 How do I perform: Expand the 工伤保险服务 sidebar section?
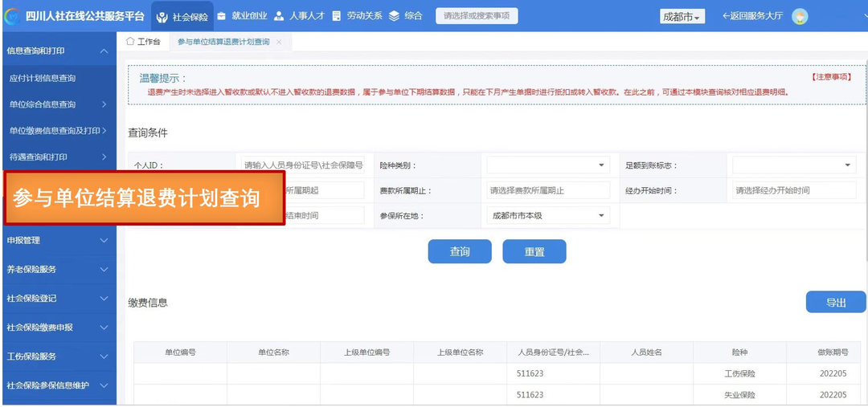pos(58,356)
